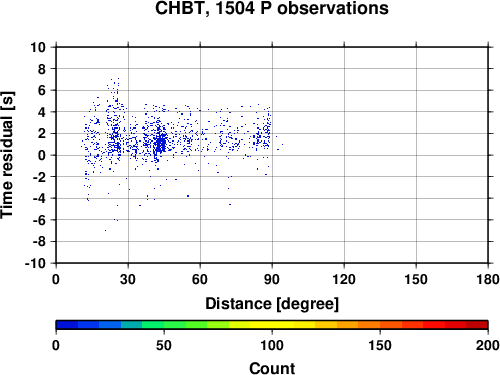Click the colorbar tick label 200
Image resolution: width=500 pixels, height=375 pixels.
coord(488,345)
